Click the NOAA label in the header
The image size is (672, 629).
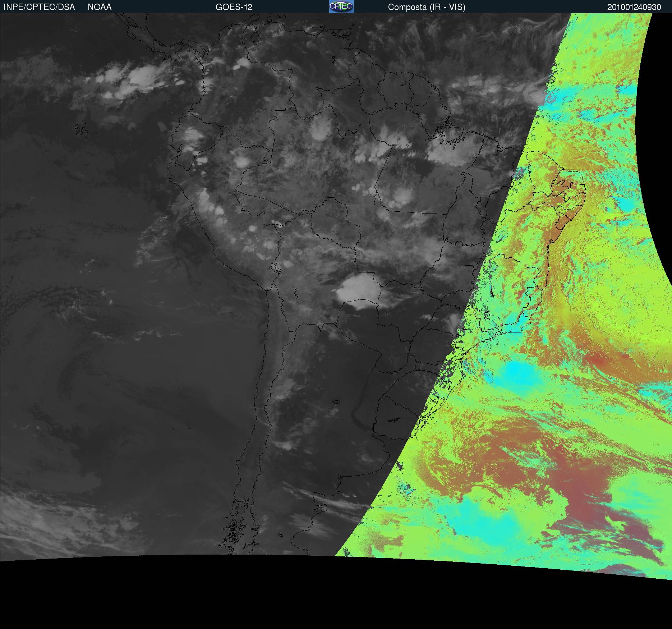[x=100, y=7]
